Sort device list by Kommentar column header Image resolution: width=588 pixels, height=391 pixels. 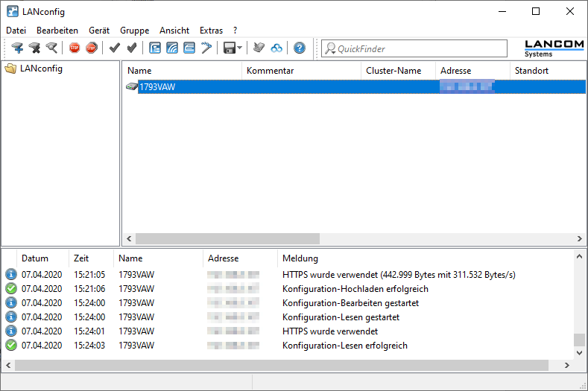click(270, 71)
